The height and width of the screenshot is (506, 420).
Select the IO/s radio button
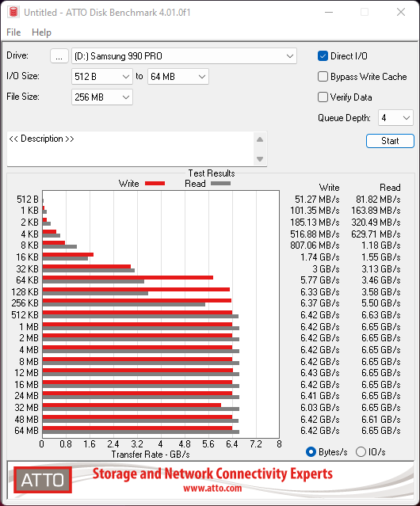pyautogui.click(x=361, y=452)
